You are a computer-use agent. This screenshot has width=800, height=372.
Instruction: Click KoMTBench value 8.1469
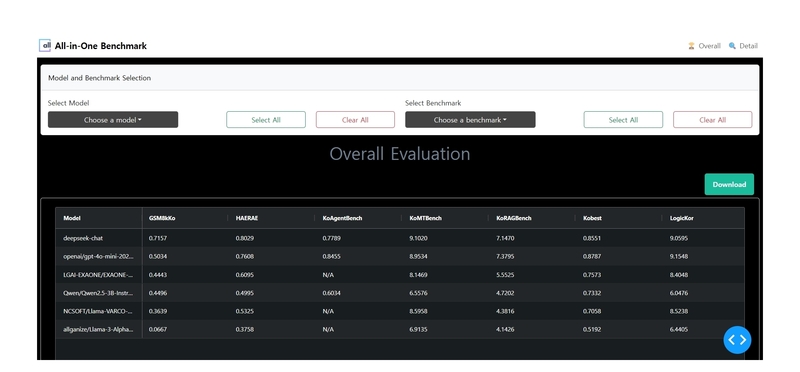click(418, 275)
